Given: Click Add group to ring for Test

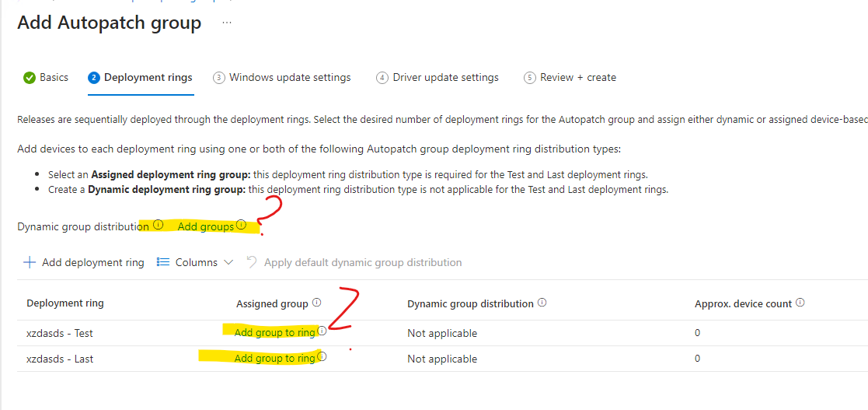Looking at the screenshot, I should click(274, 333).
